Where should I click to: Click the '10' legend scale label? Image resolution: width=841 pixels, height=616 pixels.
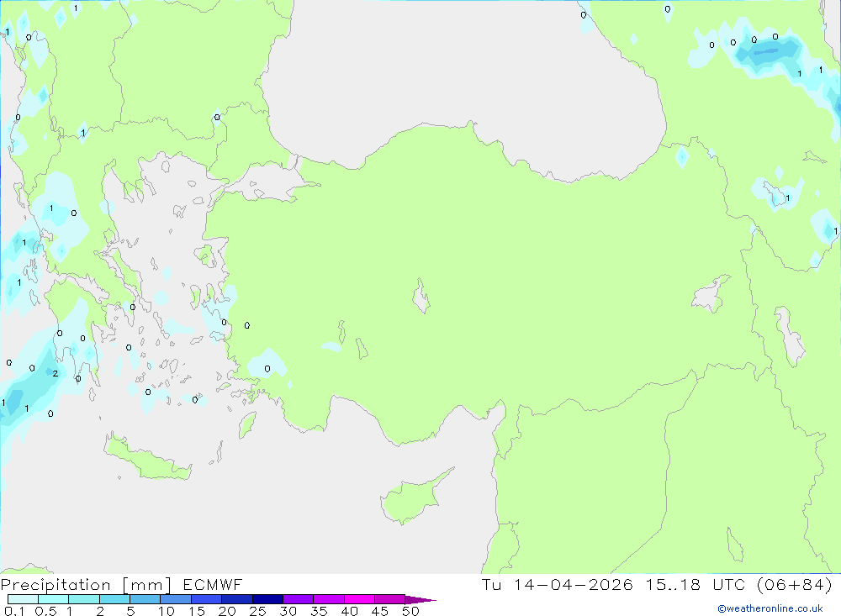[x=167, y=611]
